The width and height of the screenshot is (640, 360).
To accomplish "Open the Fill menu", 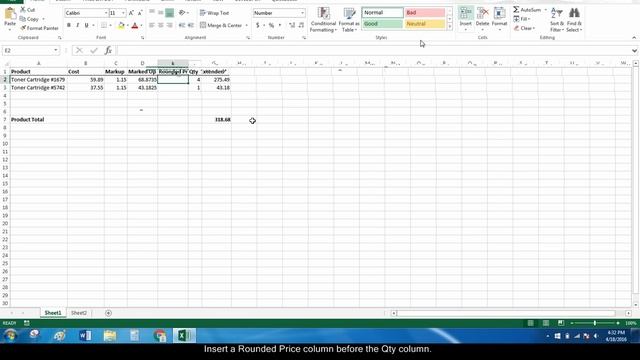I will [x=522, y=19].
